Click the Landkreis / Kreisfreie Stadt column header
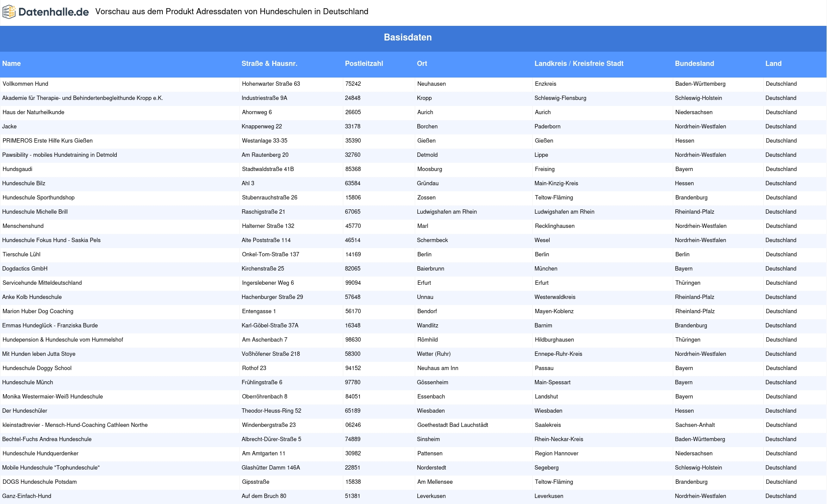The height and width of the screenshot is (504, 827). click(x=579, y=64)
